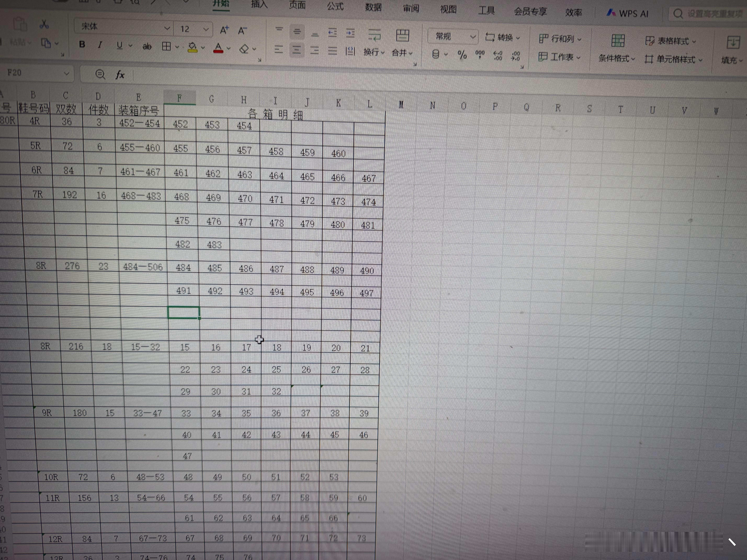Select the cell containing 484—506
This screenshot has height=560, width=747.
(143, 267)
